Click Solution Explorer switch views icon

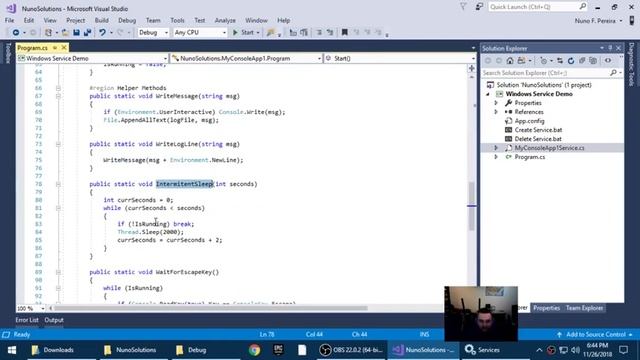521,61
